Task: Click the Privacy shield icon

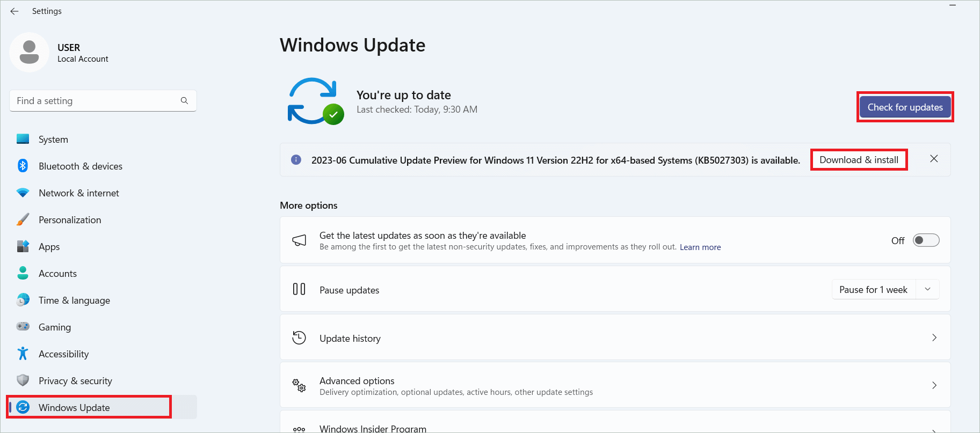Action: [23, 380]
